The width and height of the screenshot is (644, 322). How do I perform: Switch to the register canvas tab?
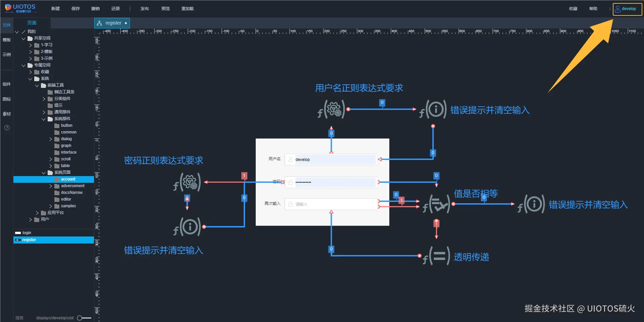pos(112,23)
